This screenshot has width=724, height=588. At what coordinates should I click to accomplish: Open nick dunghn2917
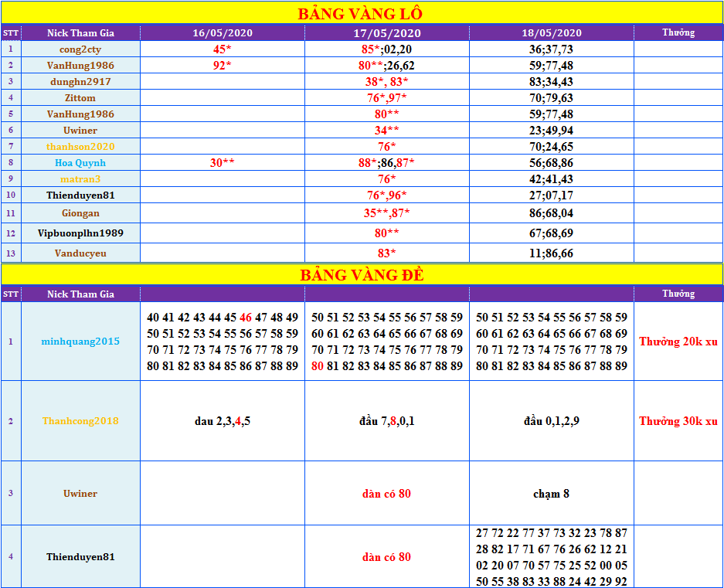click(80, 81)
